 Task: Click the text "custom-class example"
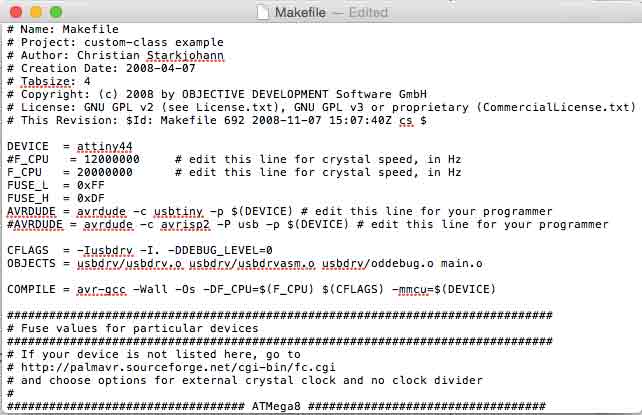point(154,43)
